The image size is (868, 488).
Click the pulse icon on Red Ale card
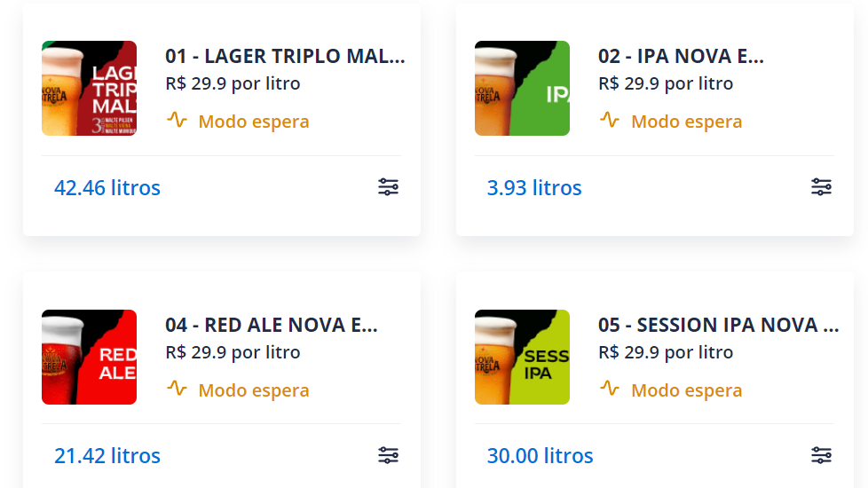coord(177,389)
